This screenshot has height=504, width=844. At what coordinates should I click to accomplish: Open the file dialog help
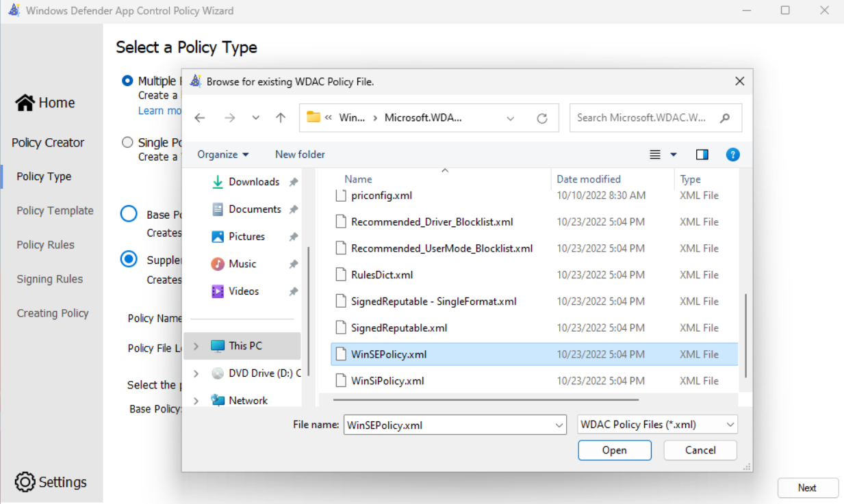732,155
